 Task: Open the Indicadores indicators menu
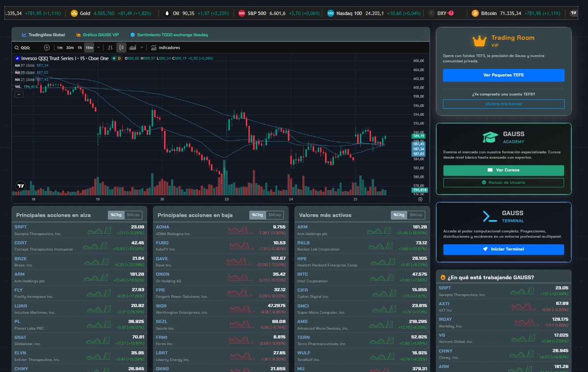coord(165,48)
